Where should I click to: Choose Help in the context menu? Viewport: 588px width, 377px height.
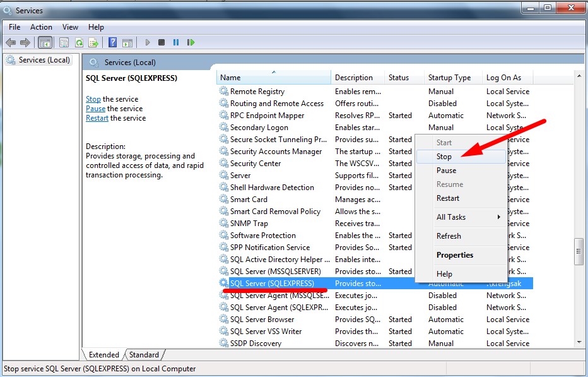(461, 274)
